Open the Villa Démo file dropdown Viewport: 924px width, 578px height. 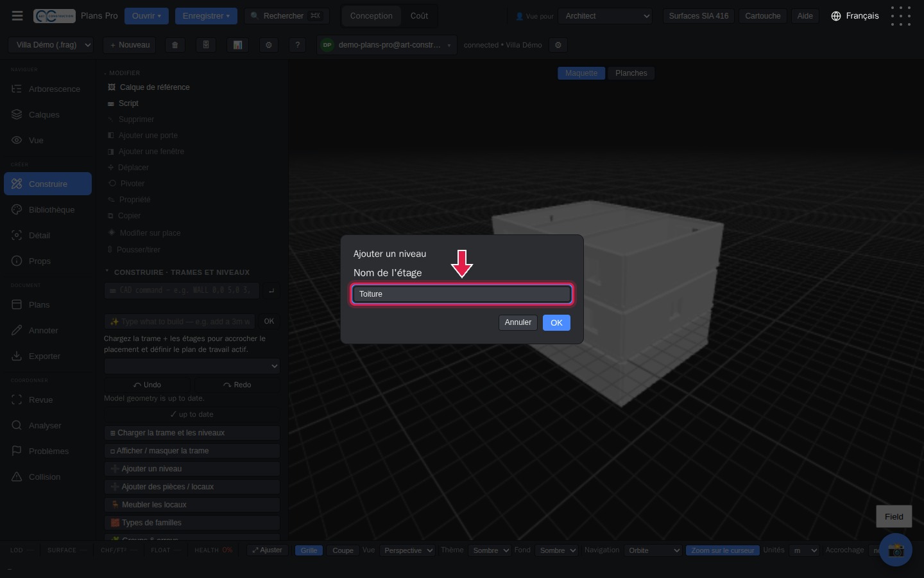(x=51, y=45)
